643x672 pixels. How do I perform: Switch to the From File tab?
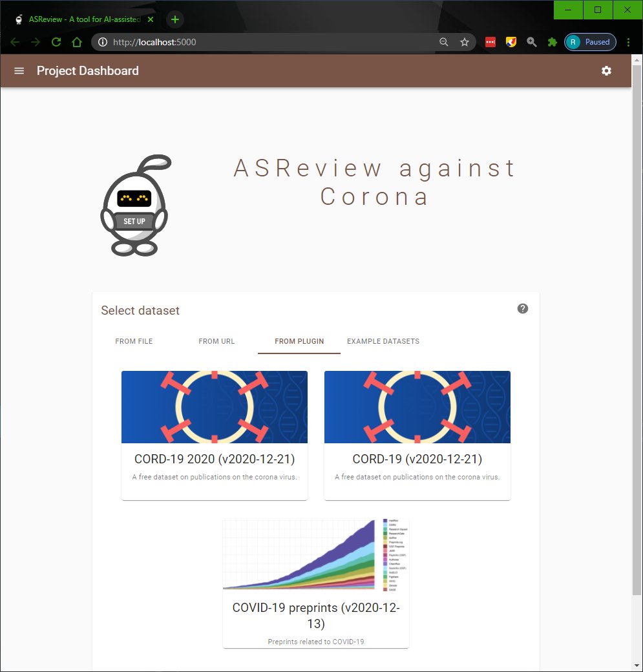(x=134, y=341)
